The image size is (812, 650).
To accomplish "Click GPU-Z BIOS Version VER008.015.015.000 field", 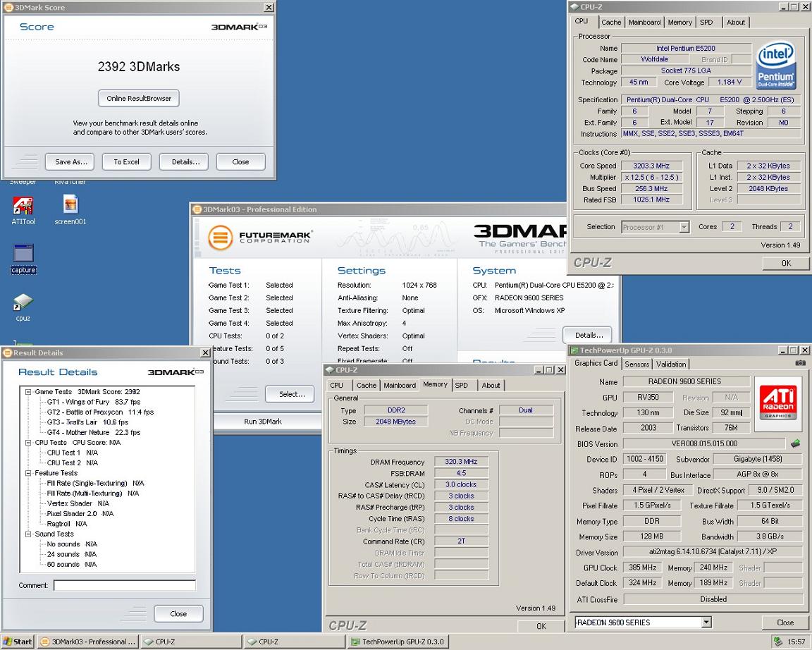I will click(703, 443).
